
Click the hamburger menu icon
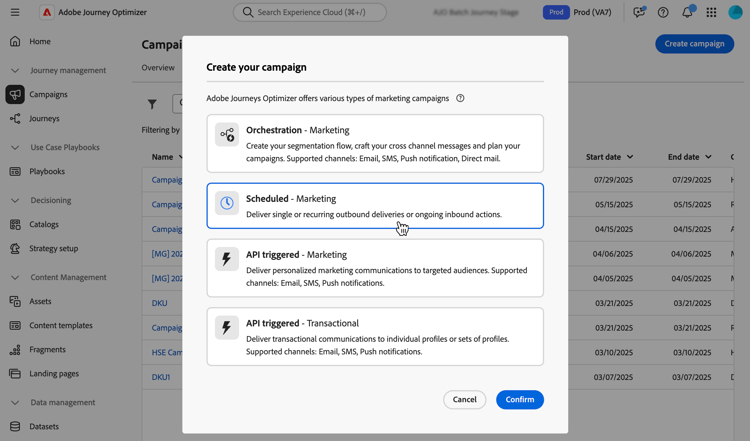pos(15,13)
